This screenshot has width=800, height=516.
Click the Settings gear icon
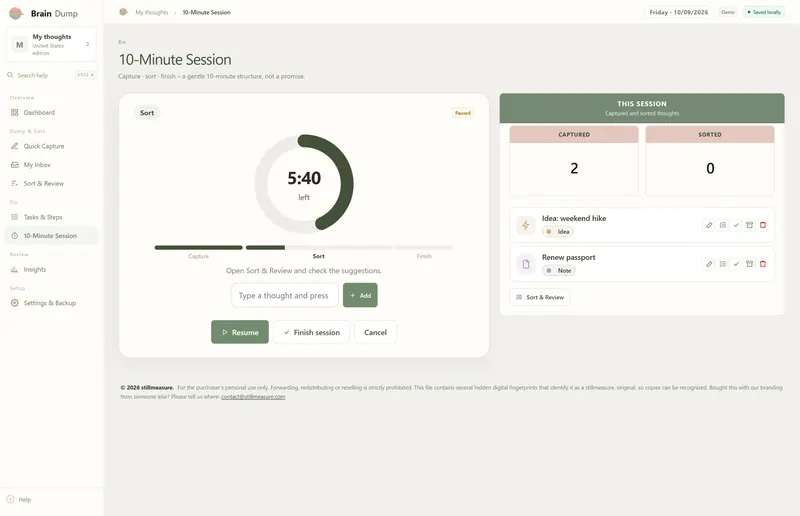tap(14, 303)
